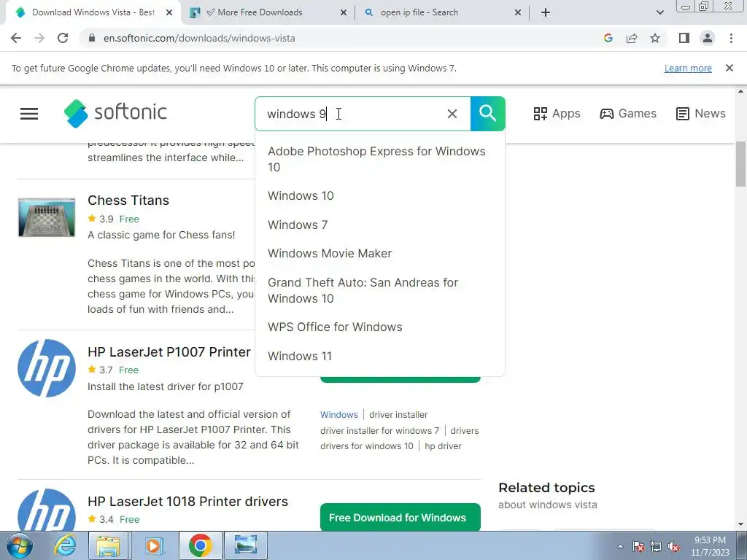The height and width of the screenshot is (560, 747).
Task: Click the HP logo for LaserJet P1007
Action: point(47,368)
